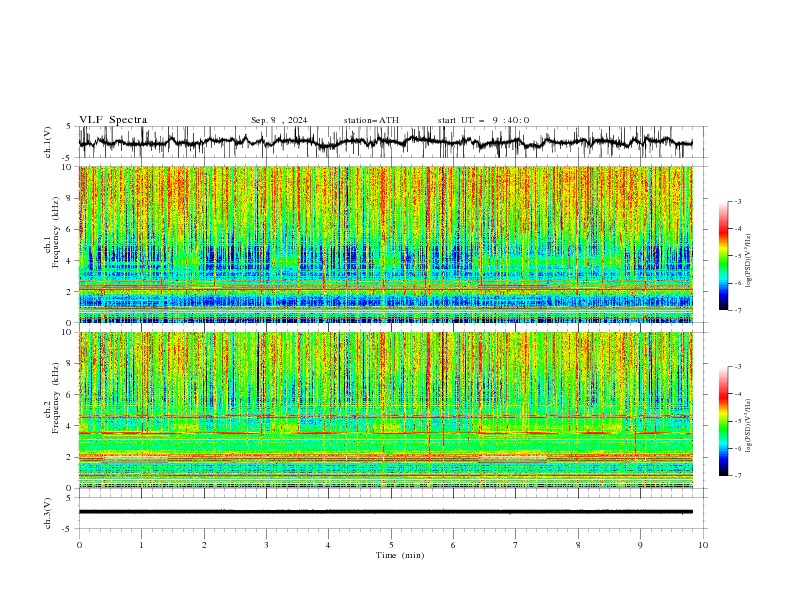792x612 pixels.
Task: Select the ch.1 voltage waveform trace
Action: point(385,142)
